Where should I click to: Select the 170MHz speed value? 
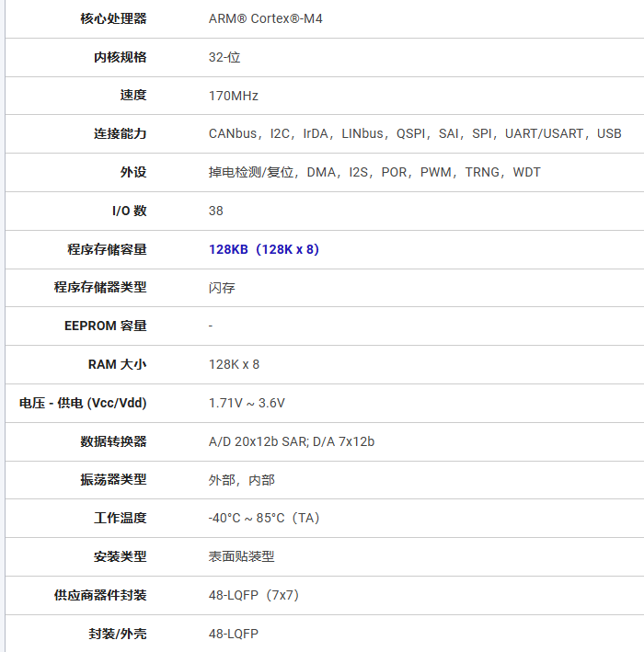pyautogui.click(x=234, y=96)
